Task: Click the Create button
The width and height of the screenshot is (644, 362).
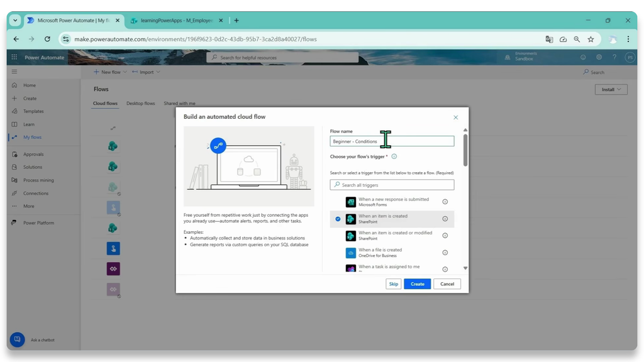Action: pyautogui.click(x=418, y=284)
